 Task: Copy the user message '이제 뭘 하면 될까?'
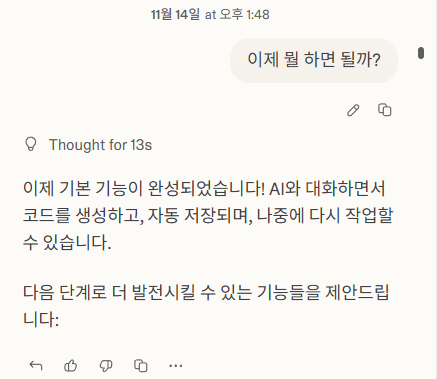click(385, 110)
